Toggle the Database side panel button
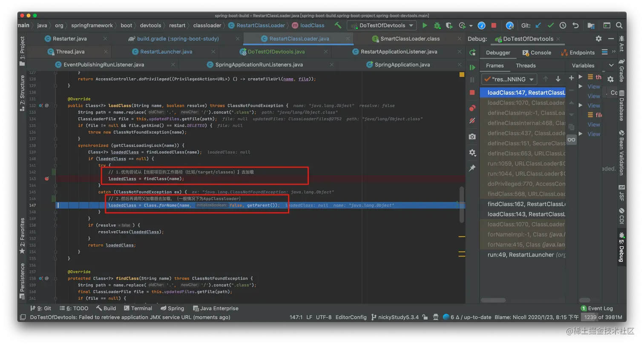Viewport: 644px width, 345px height. coord(622,105)
